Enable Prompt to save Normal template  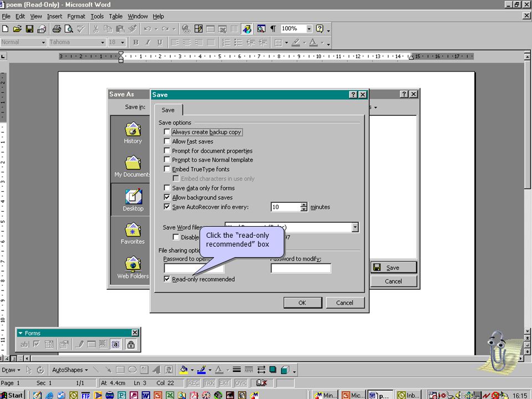(167, 160)
